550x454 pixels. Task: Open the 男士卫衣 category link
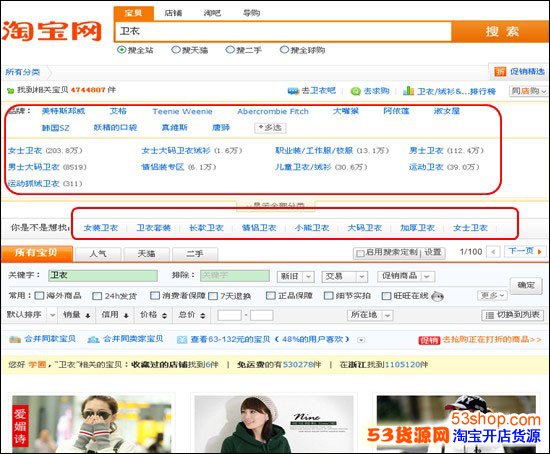(x=426, y=151)
